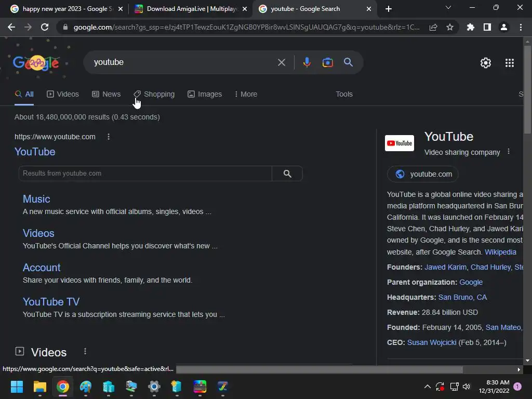Clear the youtube search query
The width and height of the screenshot is (532, 399).
[x=282, y=62]
